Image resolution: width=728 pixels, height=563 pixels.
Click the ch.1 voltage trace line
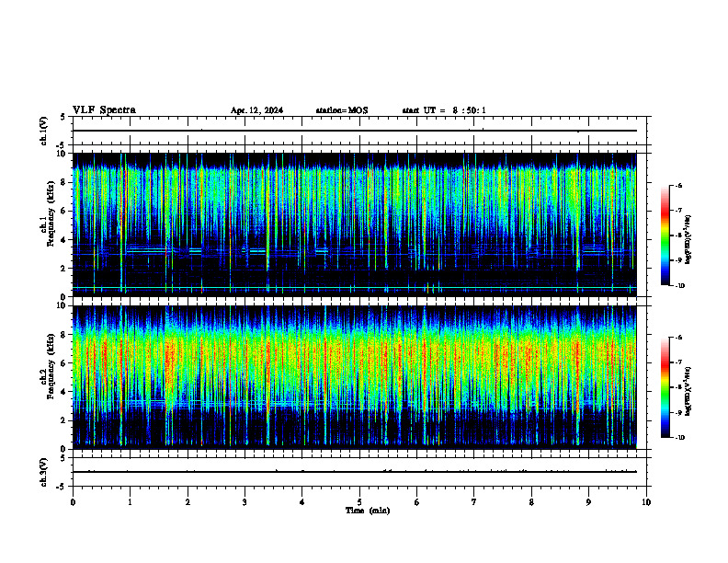354,131
